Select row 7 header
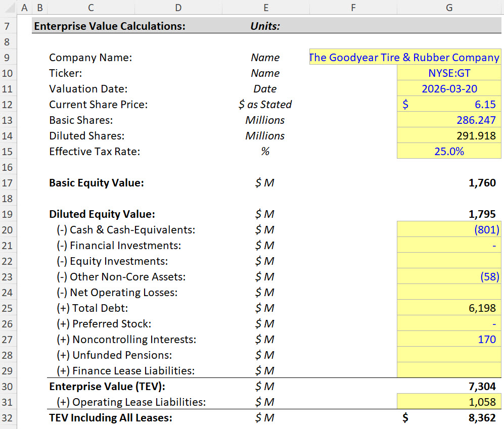The image size is (504, 429). point(8,26)
